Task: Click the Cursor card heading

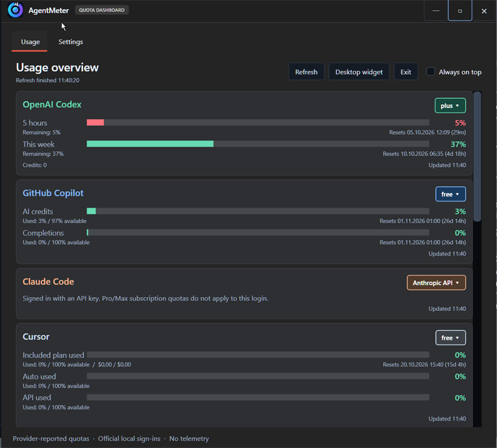Action: 36,336
